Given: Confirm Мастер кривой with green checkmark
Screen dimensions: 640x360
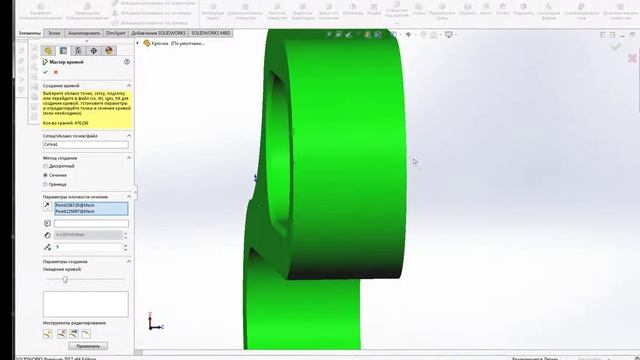Looking at the screenshot, I should pos(45,72).
